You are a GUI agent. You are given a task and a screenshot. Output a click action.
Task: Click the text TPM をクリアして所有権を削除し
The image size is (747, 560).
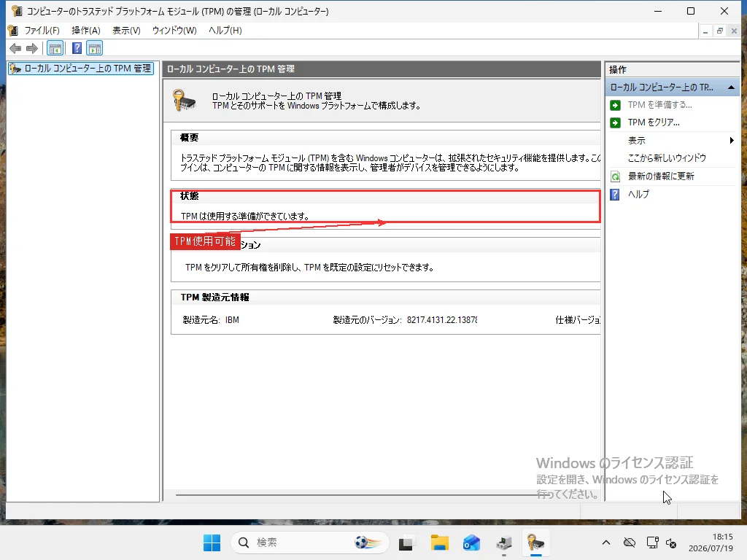[241, 268]
